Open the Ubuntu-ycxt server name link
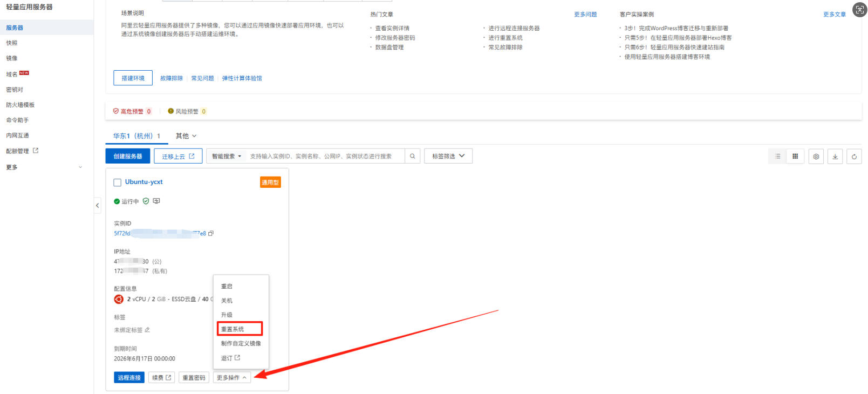The height and width of the screenshot is (394, 868). point(144,182)
